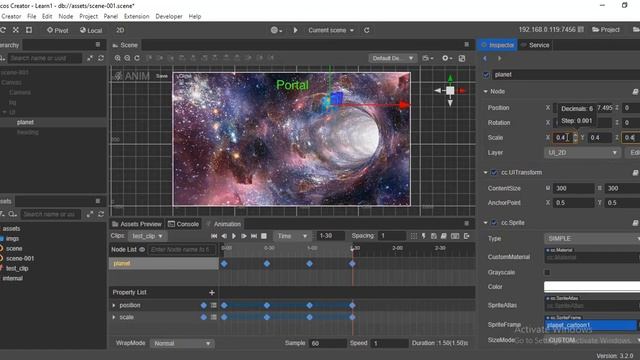The width and height of the screenshot is (640, 360).
Task: Open the scene camera options dropdown
Action: pos(428,58)
